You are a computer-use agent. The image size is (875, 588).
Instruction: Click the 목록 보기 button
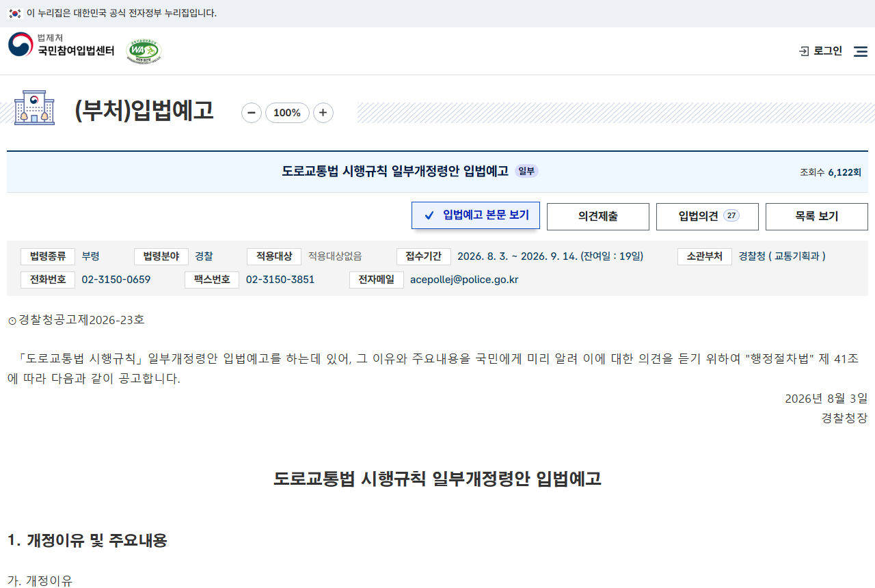click(817, 216)
